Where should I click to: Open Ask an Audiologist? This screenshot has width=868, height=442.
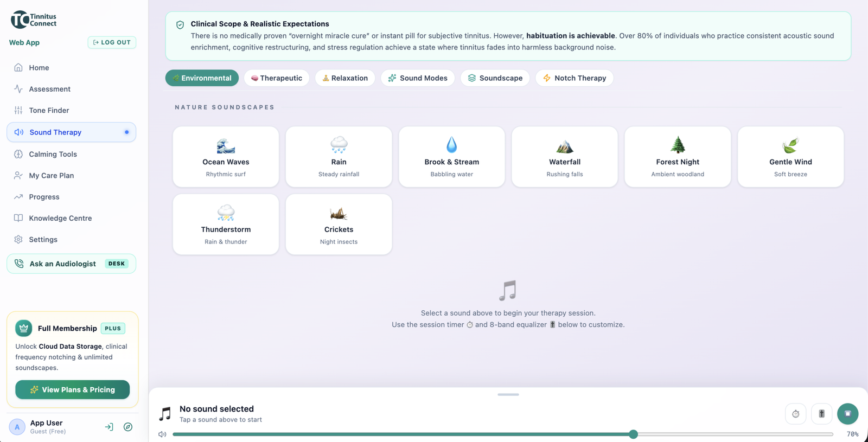click(71, 264)
